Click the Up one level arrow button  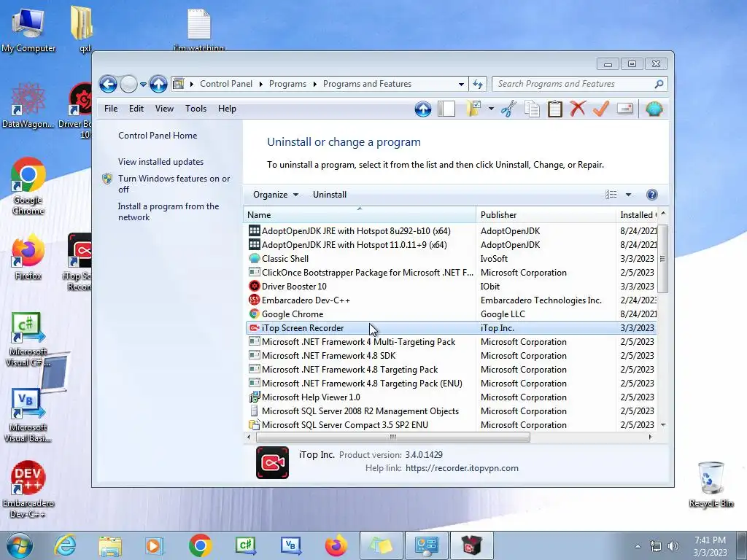tap(158, 85)
